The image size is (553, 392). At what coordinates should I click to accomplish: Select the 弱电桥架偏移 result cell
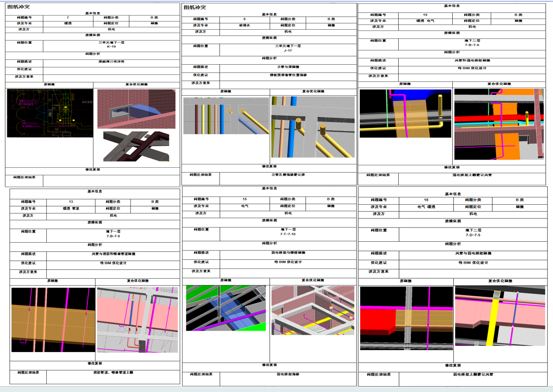tap(288, 374)
